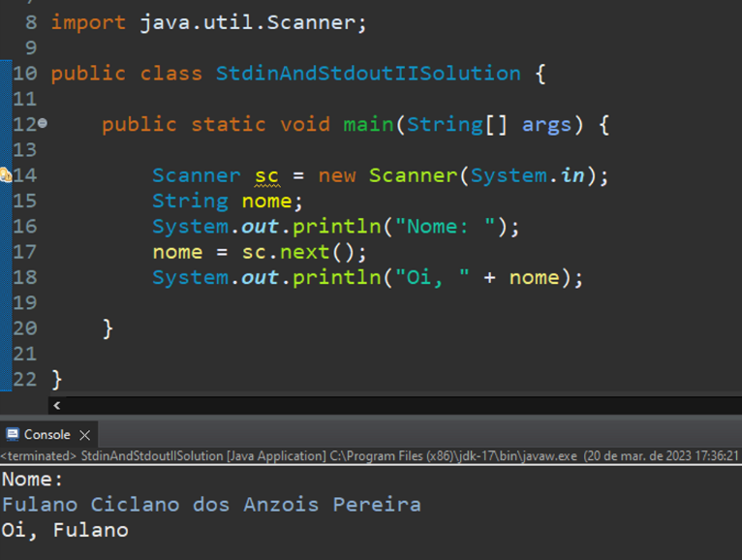
Task: Click the "Nome: " string literal
Action: pyautogui.click(x=445, y=227)
